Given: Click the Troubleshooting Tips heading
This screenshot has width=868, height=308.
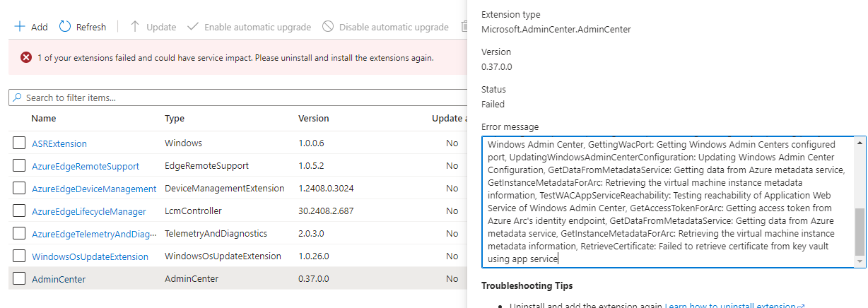Looking at the screenshot, I should coord(527,286).
